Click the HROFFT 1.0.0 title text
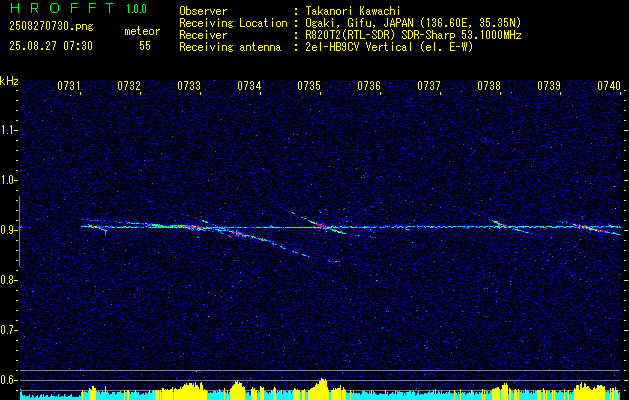 (78, 8)
